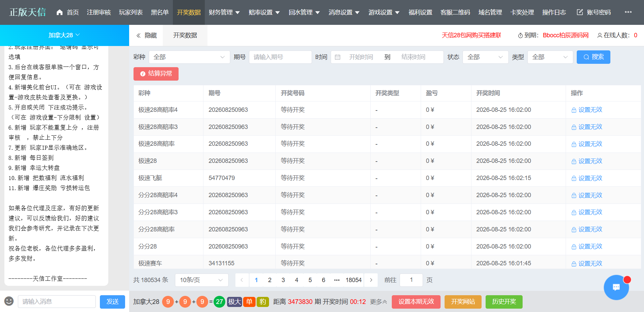
Task: Expand the 赔率设置 menu
Action: (x=264, y=12)
